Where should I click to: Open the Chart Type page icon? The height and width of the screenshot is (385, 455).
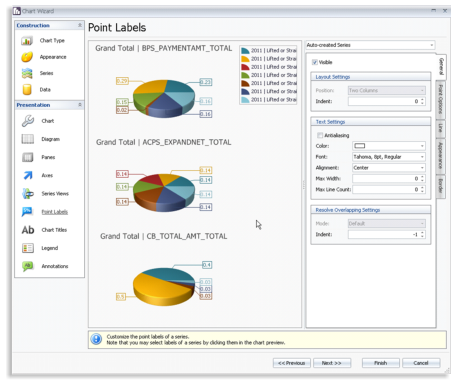pos(27,41)
